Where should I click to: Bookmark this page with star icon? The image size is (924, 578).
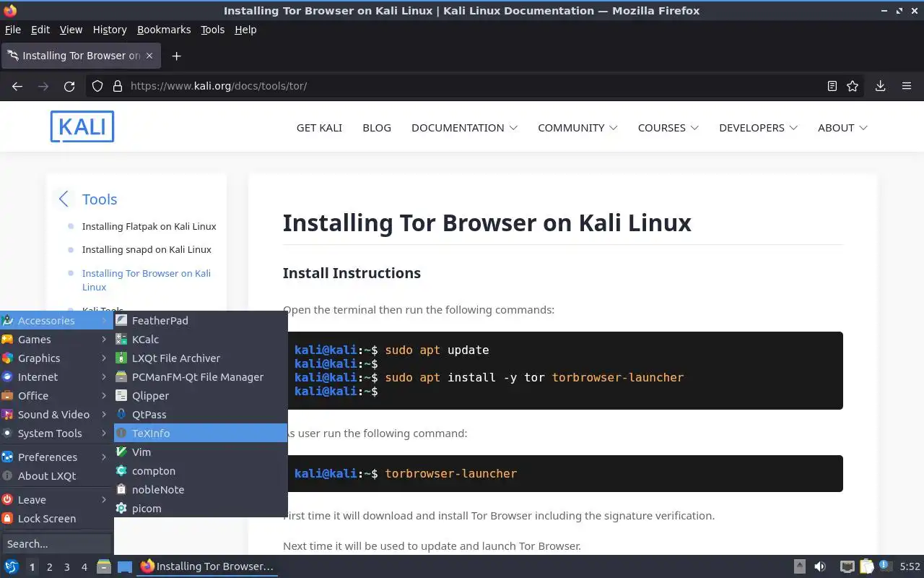(853, 86)
